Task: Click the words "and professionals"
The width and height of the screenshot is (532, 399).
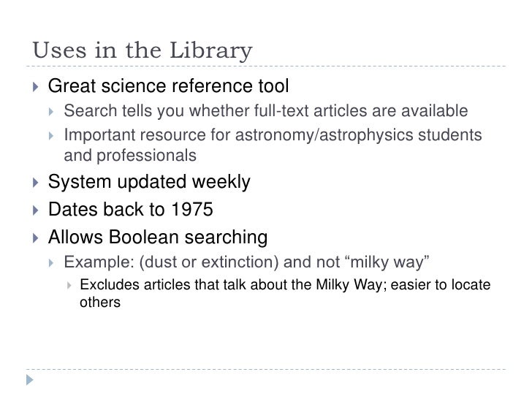Action: click(x=130, y=156)
